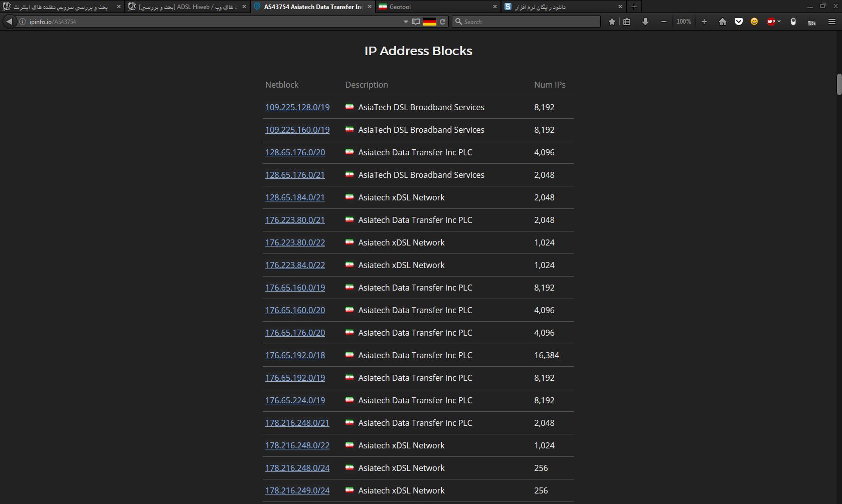
Task: Open netblock 176.223.80.0/22
Action: 295,242
